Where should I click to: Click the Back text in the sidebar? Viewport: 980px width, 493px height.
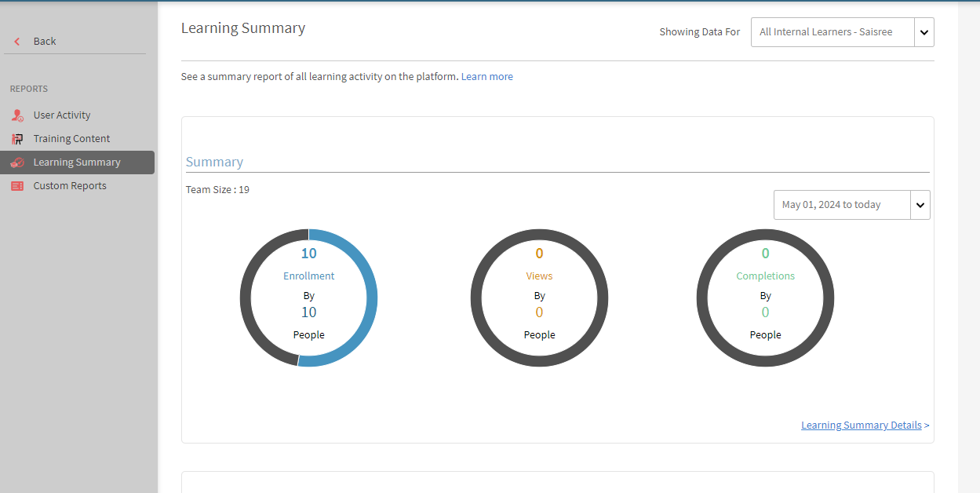(x=45, y=42)
